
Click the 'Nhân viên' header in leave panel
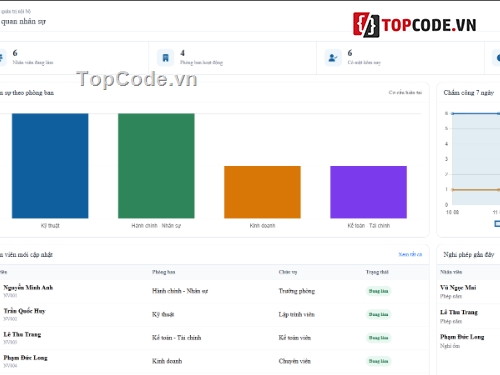click(451, 272)
